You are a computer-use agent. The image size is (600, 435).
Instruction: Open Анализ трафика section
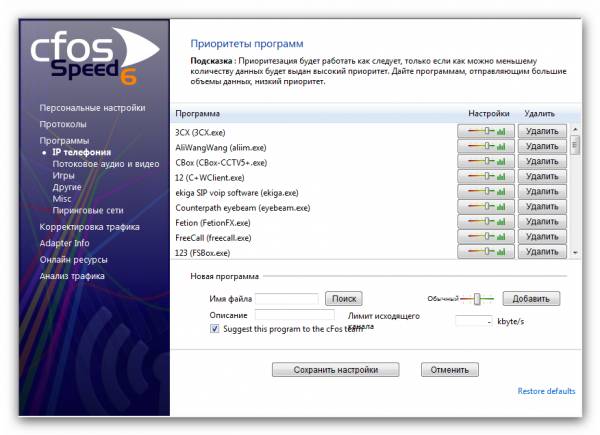point(72,276)
